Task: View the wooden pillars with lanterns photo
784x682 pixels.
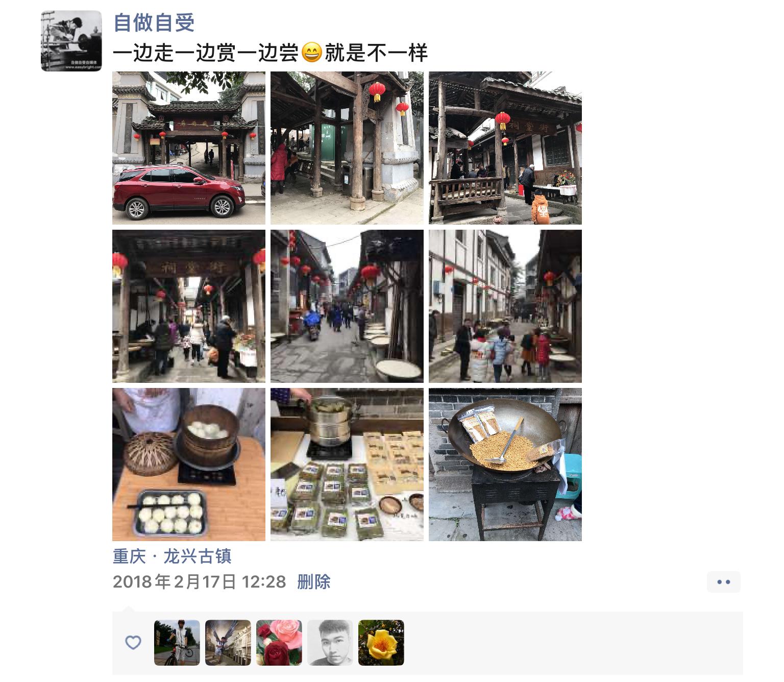Action: 347,148
